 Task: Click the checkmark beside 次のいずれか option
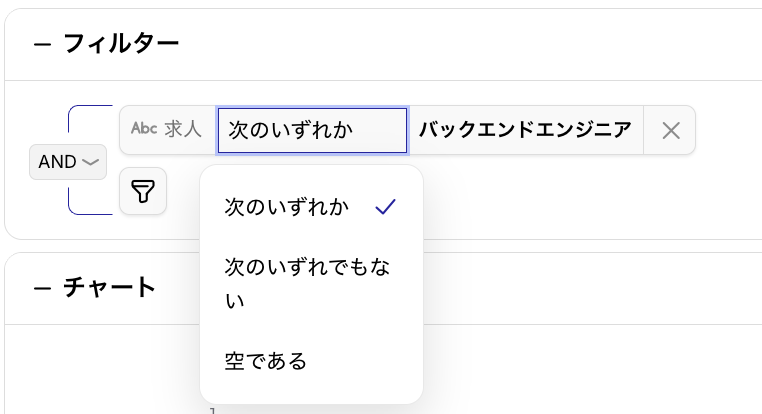coord(385,207)
